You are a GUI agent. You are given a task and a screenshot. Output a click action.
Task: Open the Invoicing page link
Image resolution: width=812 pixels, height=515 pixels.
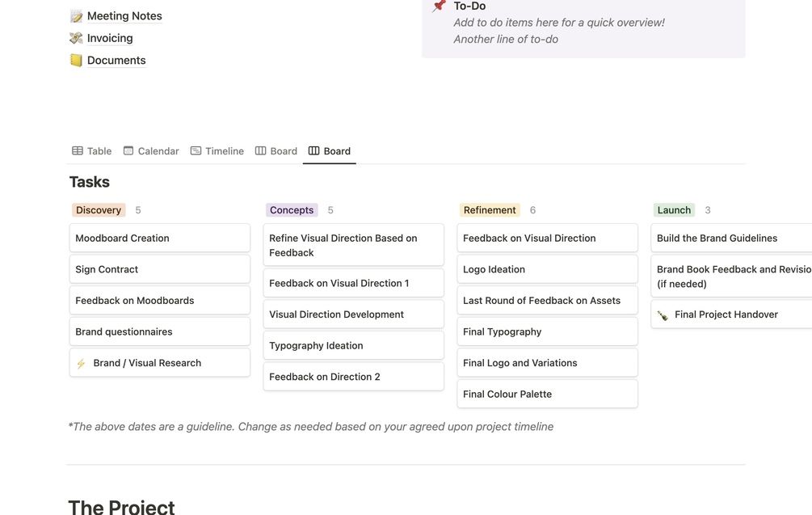pyautogui.click(x=110, y=38)
